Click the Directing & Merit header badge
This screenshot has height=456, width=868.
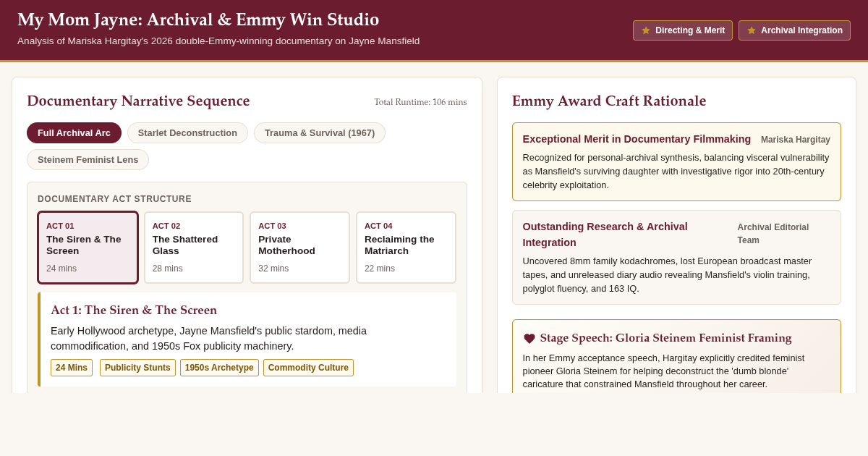[683, 30]
